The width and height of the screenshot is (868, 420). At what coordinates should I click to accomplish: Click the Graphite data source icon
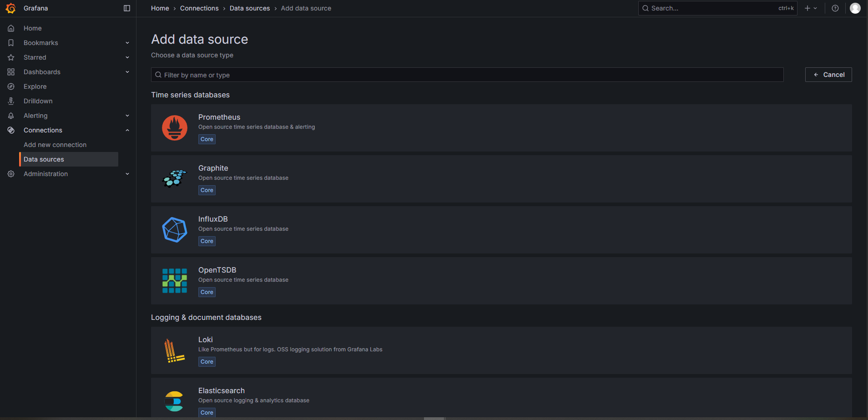click(175, 179)
